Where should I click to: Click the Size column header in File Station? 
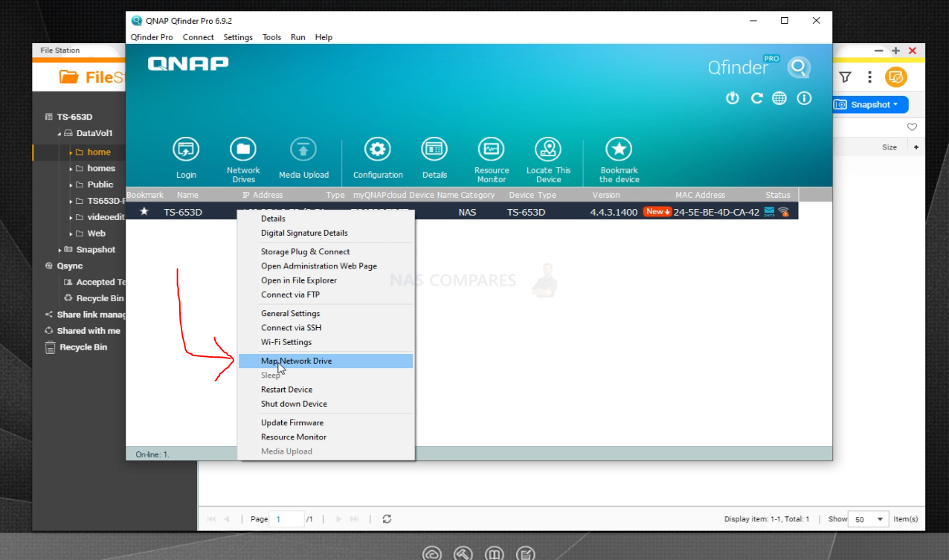click(x=890, y=147)
